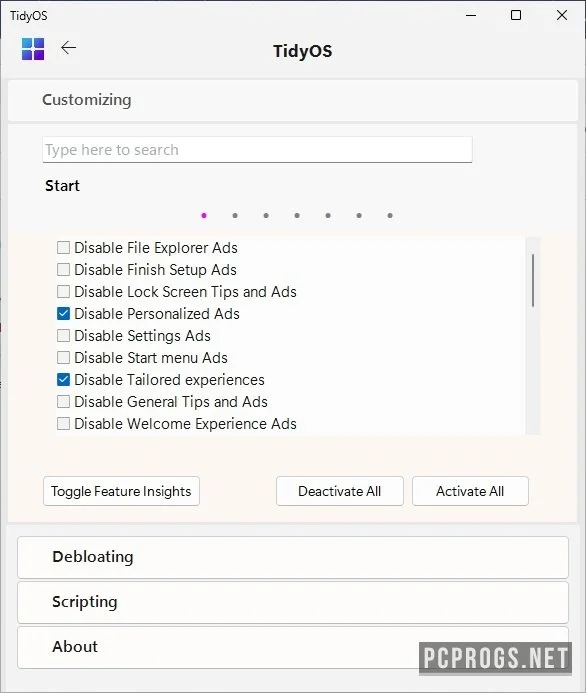Expand the Scripting section

(x=293, y=602)
